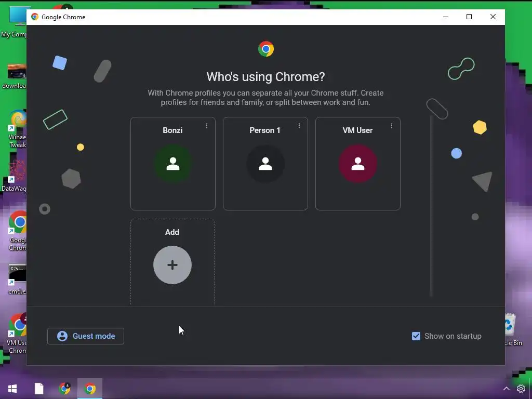This screenshot has width=532, height=399.
Task: Open the Recycle Bin desktop icon
Action: tap(513, 330)
